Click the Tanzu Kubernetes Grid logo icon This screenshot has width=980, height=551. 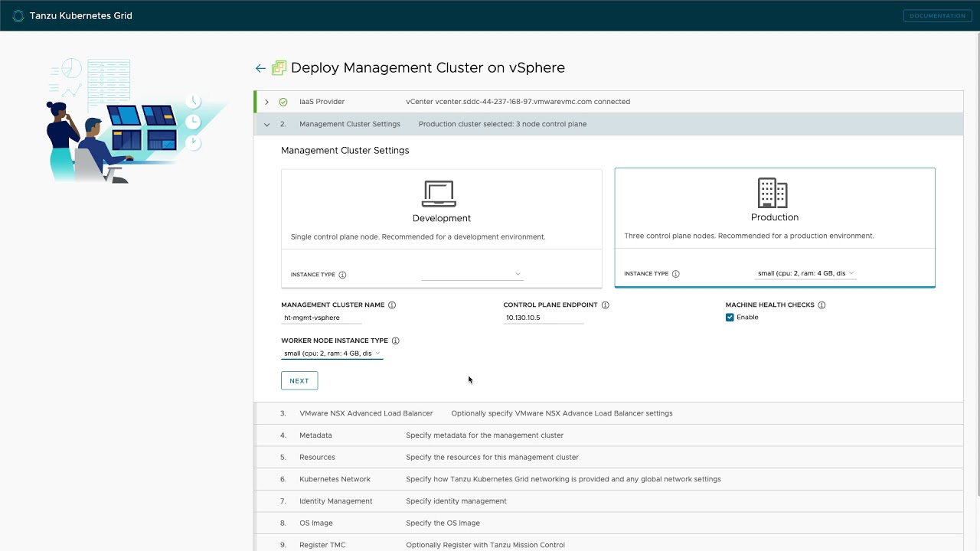(18, 15)
